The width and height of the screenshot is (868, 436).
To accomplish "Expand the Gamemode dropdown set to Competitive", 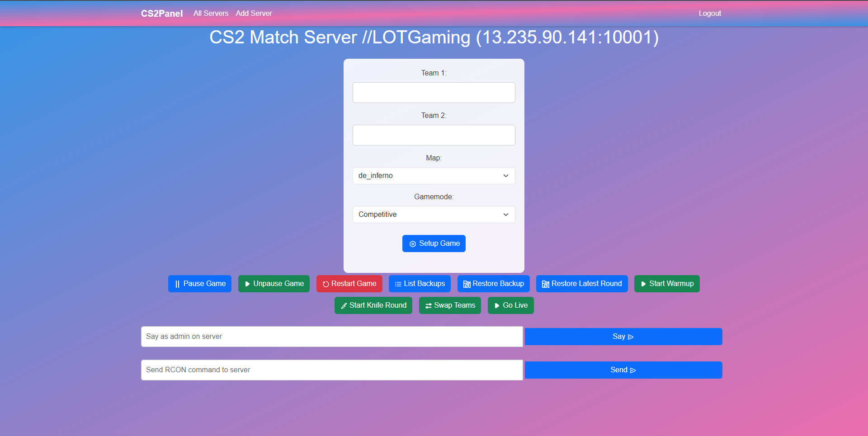I will coord(434,215).
